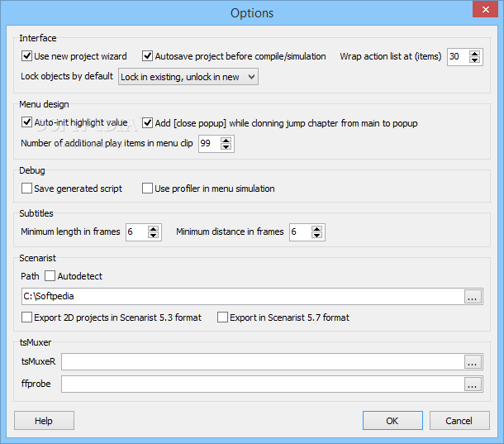This screenshot has height=444, width=504.
Task: Browse for Scenarist path folder
Action: pyautogui.click(x=473, y=297)
